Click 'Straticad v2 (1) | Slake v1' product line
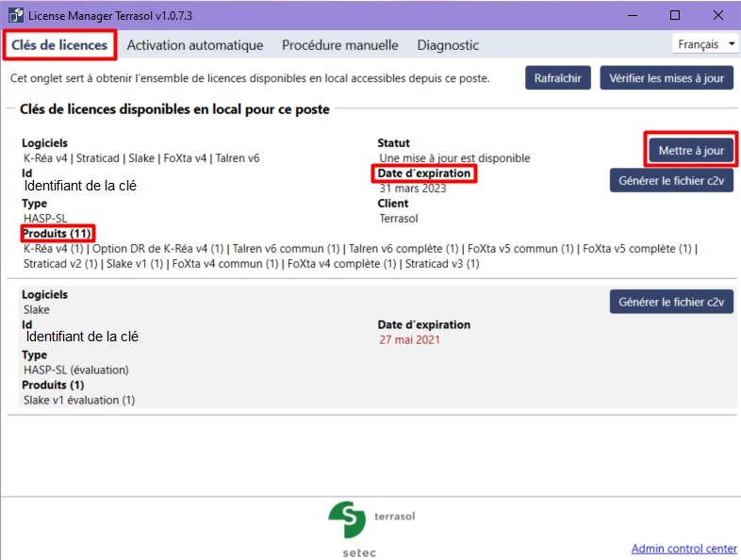Image resolution: width=741 pixels, height=560 pixels. click(252, 264)
